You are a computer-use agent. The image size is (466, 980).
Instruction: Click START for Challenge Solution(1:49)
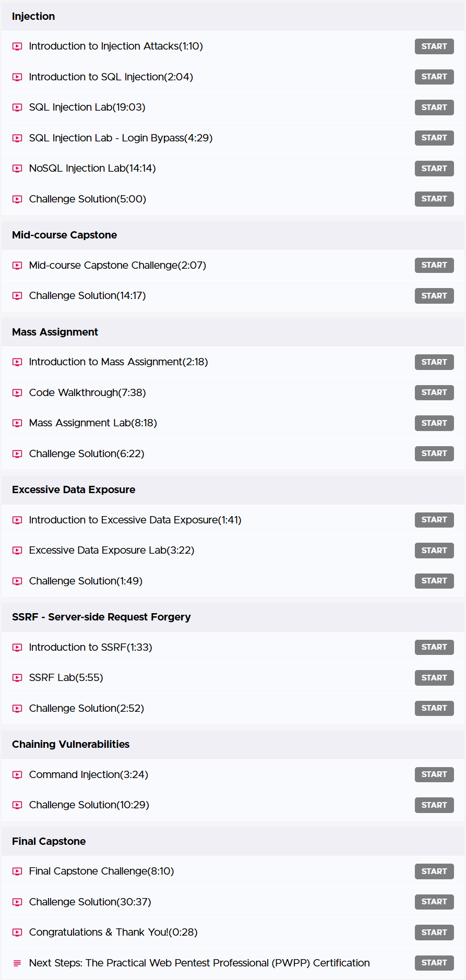coord(434,581)
